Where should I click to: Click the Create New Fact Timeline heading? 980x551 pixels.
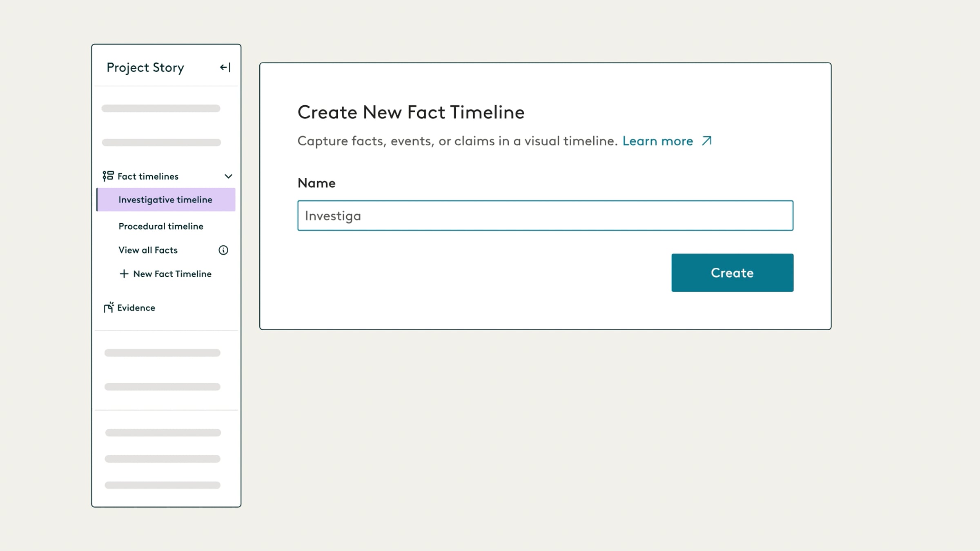411,112
